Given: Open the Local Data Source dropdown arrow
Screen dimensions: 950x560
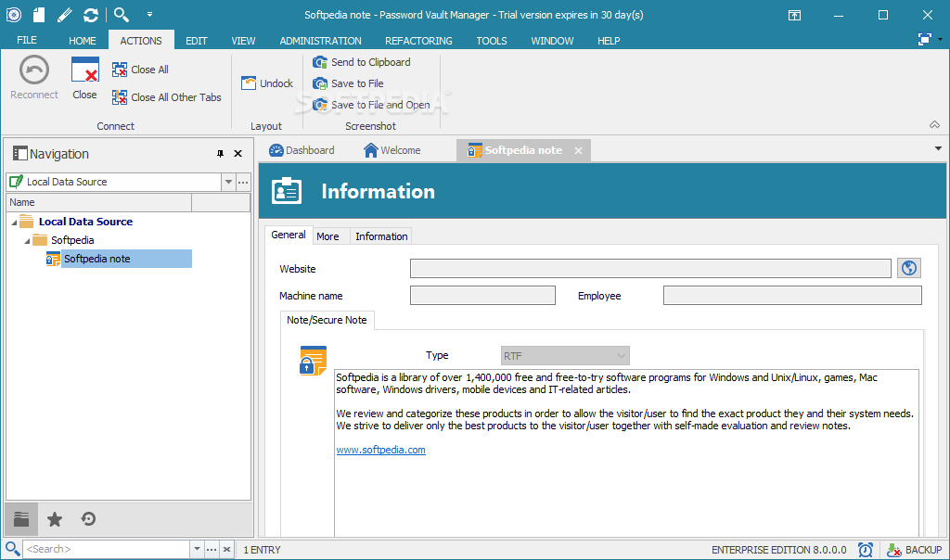Looking at the screenshot, I should pyautogui.click(x=228, y=182).
